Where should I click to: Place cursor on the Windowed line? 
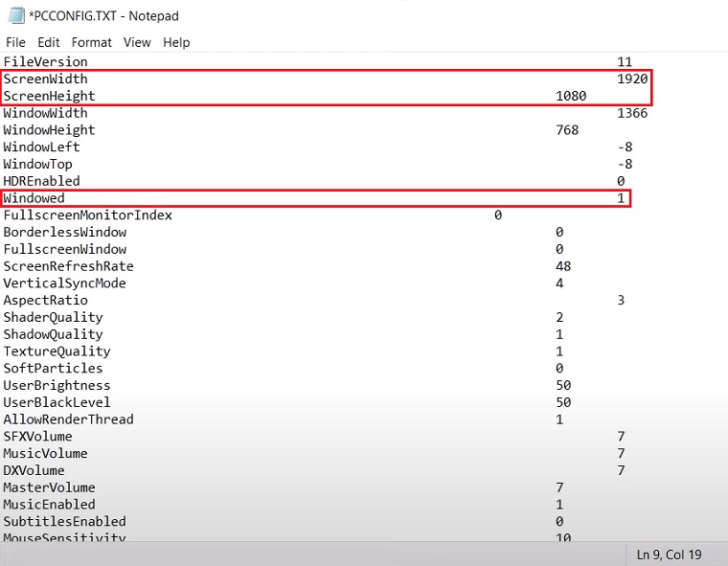click(x=34, y=198)
